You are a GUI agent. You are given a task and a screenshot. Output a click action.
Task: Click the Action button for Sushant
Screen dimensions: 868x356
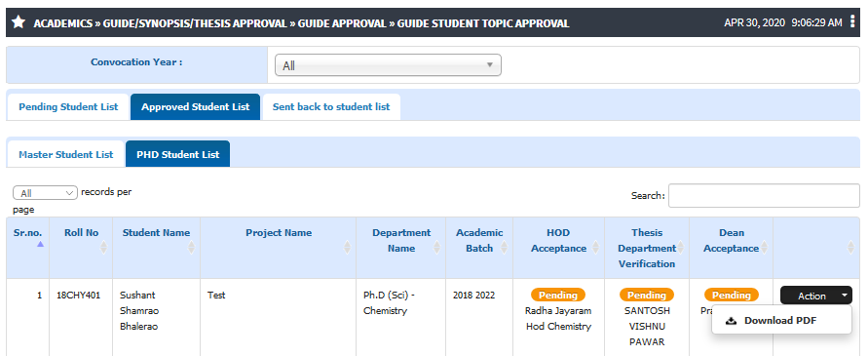[816, 296]
